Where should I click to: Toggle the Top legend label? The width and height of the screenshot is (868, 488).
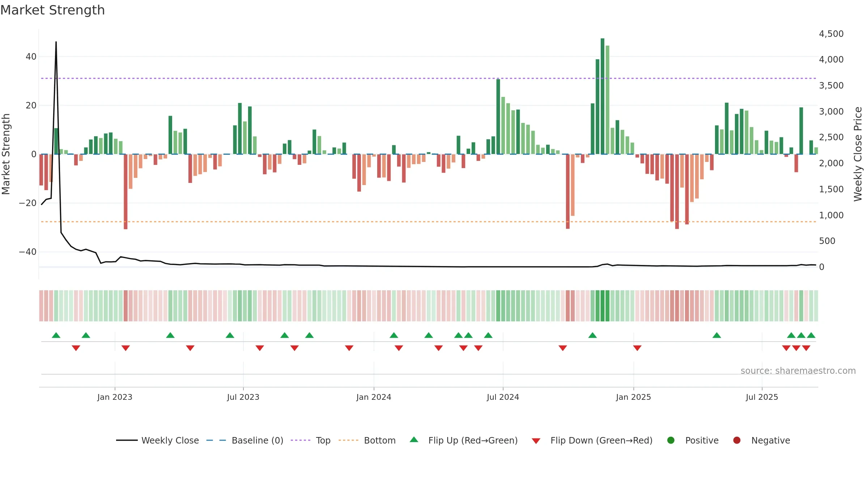pyautogui.click(x=323, y=441)
